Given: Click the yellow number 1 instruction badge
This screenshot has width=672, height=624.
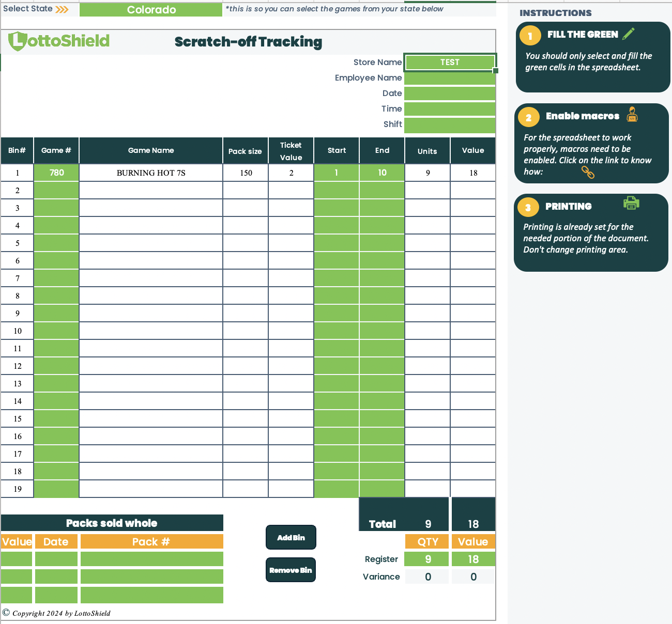Looking at the screenshot, I should (x=530, y=36).
